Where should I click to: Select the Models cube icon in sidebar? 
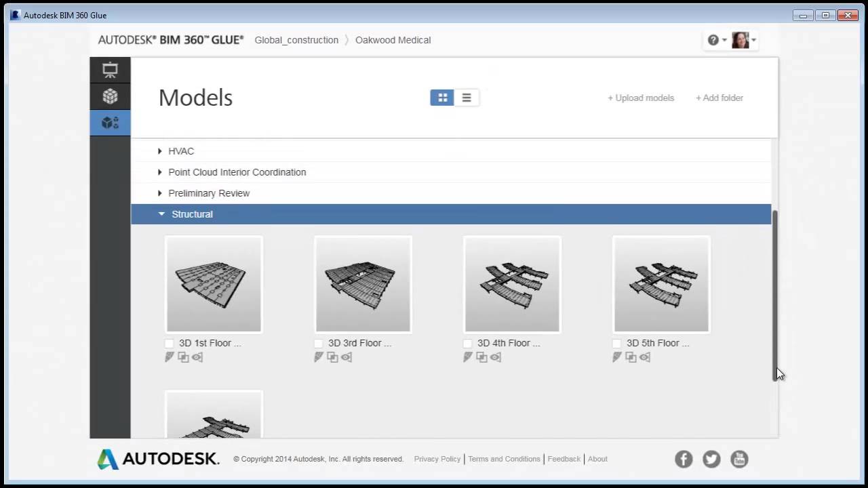[110, 96]
